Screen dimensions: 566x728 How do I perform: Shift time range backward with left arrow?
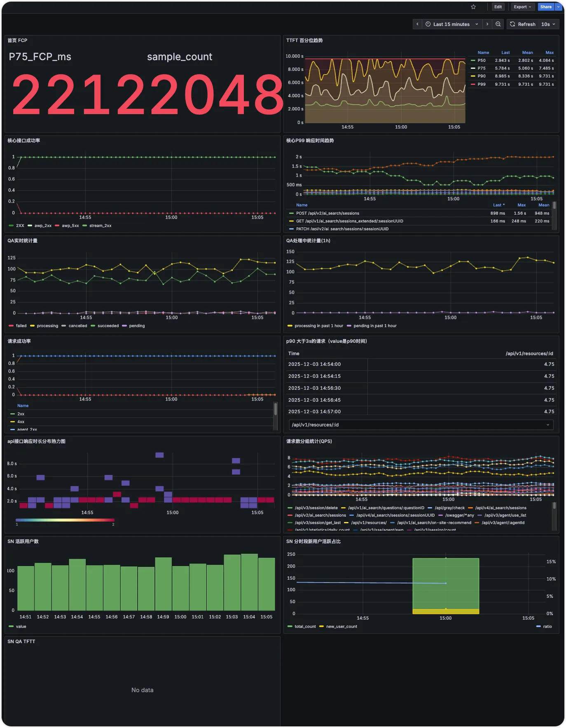417,24
